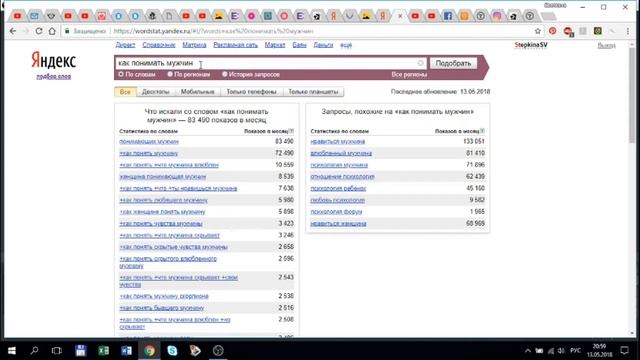
Task: Click the Chrome taskbar icon
Action: click(x=149, y=351)
